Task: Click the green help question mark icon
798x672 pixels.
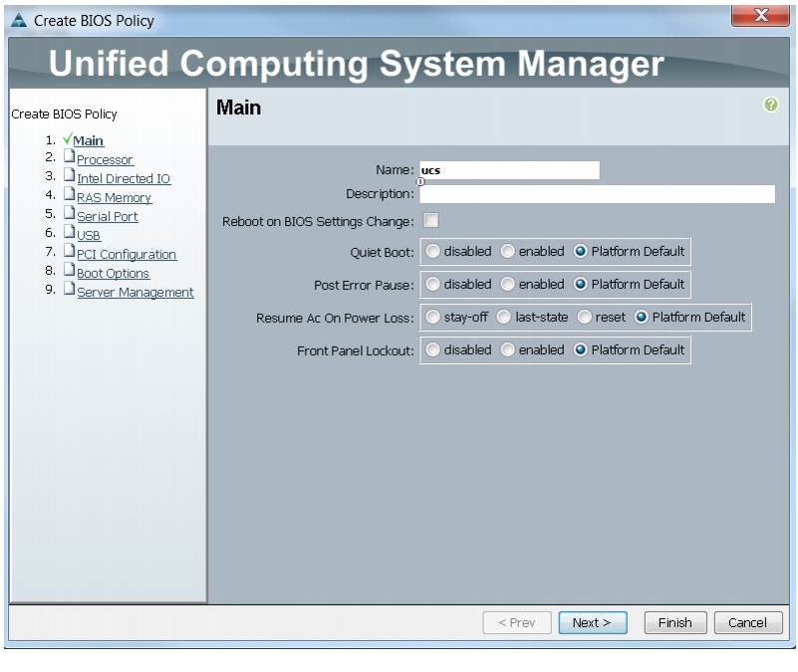Action: pos(770,105)
